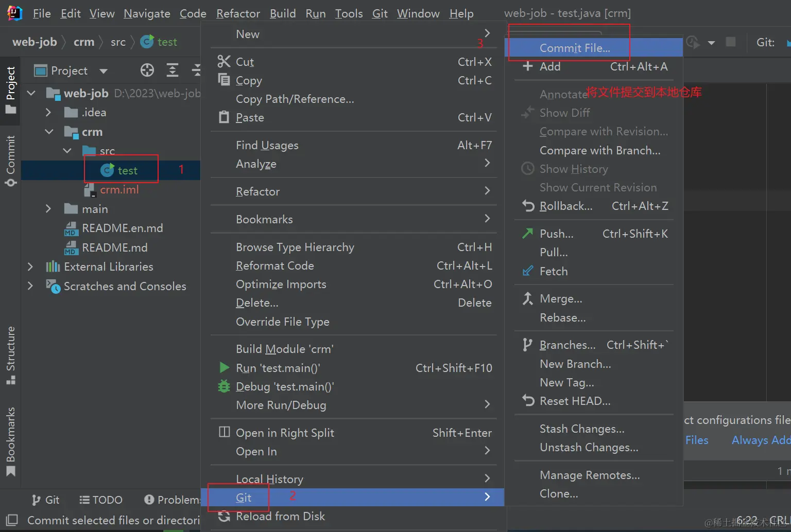Screen dimensions: 791x532
Task: Click crm in the breadcrumb bar
Action: point(84,42)
